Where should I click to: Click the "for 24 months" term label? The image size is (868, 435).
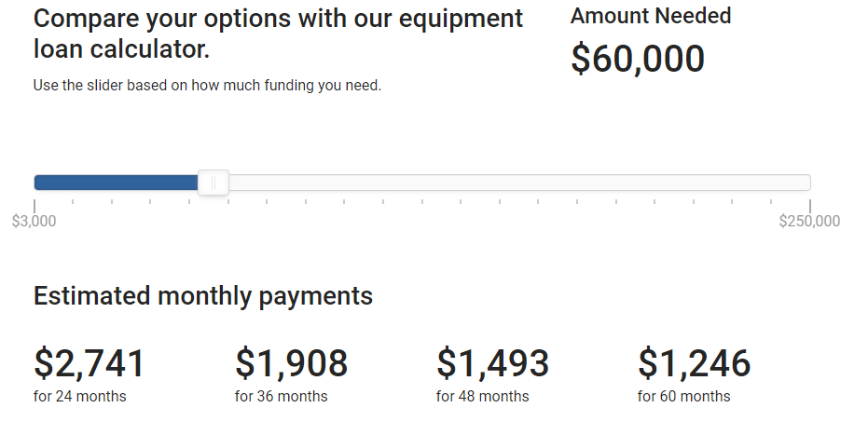pos(80,397)
